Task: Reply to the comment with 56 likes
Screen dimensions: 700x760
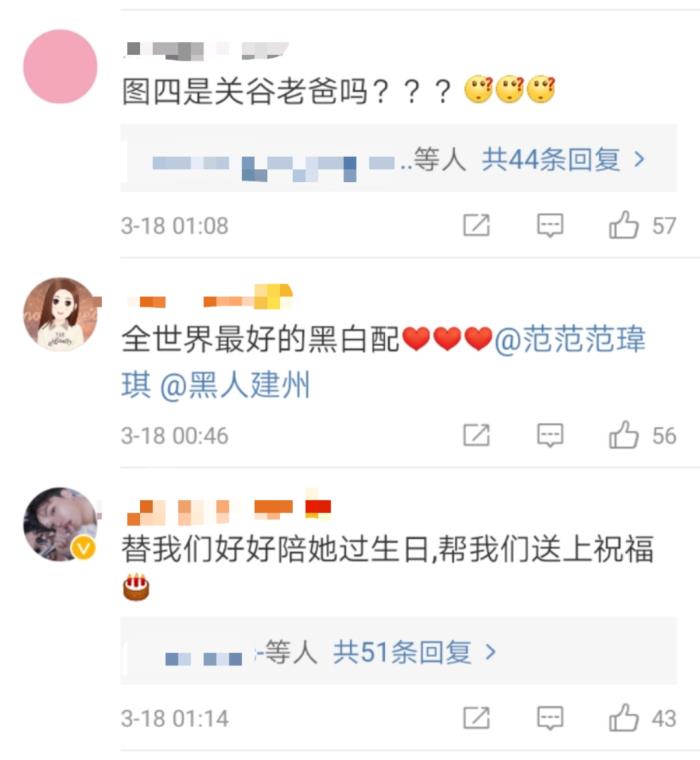Action: click(x=550, y=435)
